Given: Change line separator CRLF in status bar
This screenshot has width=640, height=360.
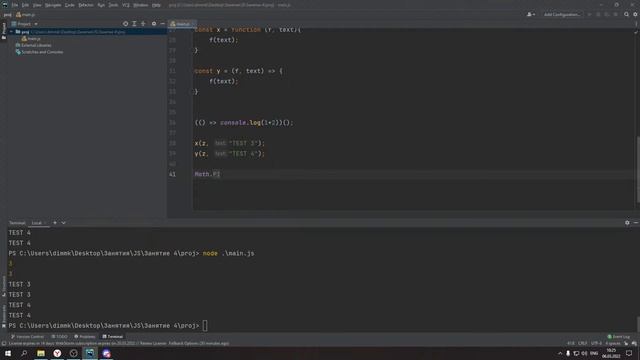Looking at the screenshot, I should pyautogui.click(x=582, y=344).
